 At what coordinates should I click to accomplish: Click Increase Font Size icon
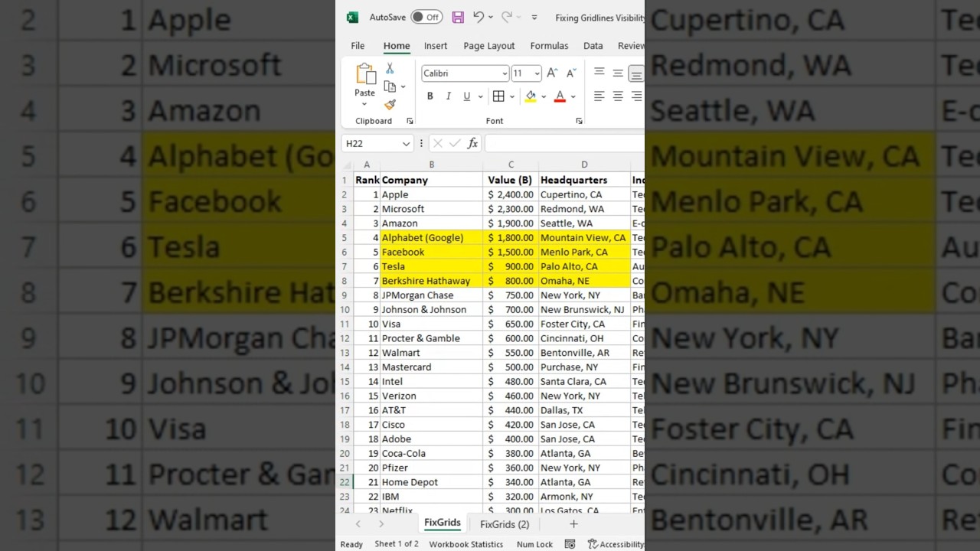552,73
